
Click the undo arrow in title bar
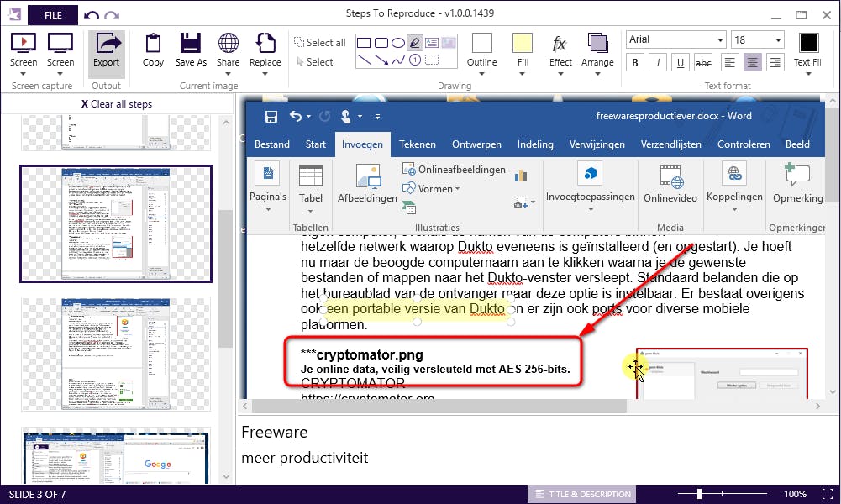(92, 15)
